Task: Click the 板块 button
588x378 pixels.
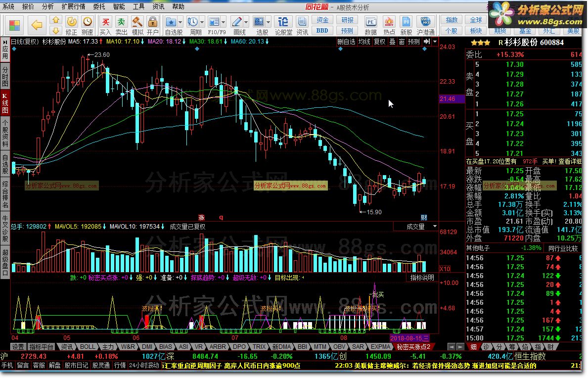Action: pos(476,31)
